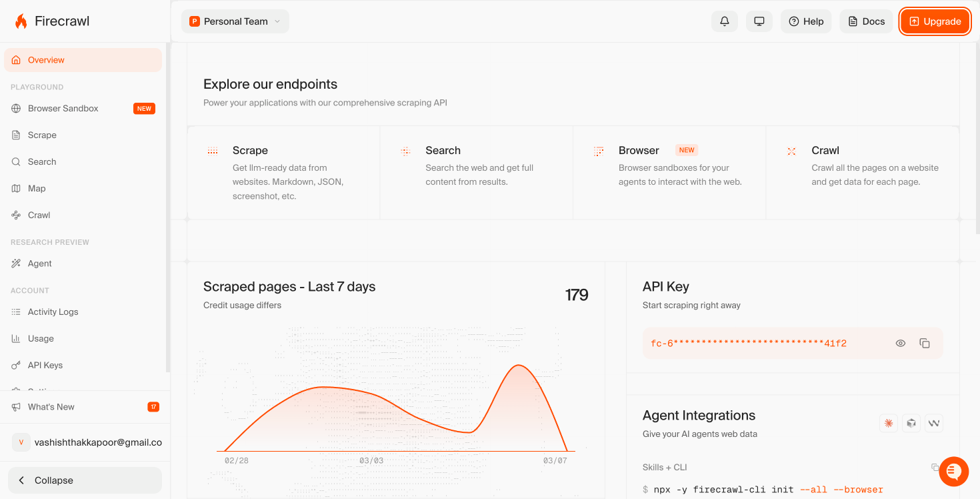
Task: Click the Upgrade button
Action: (x=935, y=21)
